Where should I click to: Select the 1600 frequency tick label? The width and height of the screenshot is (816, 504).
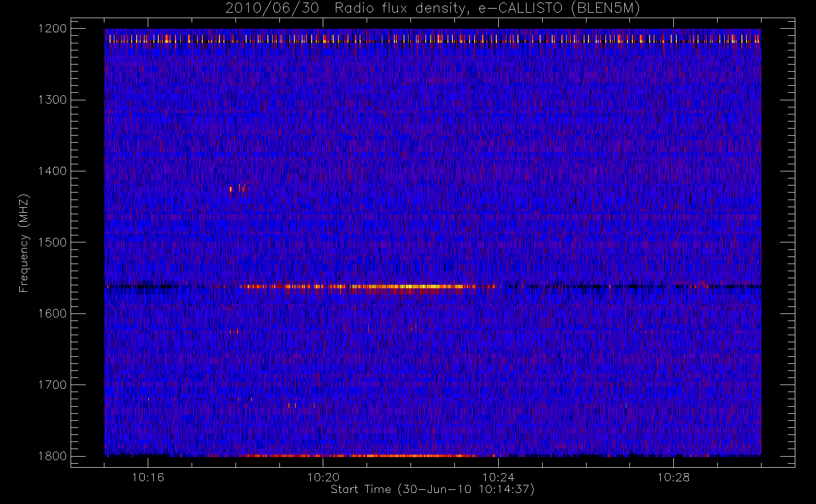pos(52,313)
